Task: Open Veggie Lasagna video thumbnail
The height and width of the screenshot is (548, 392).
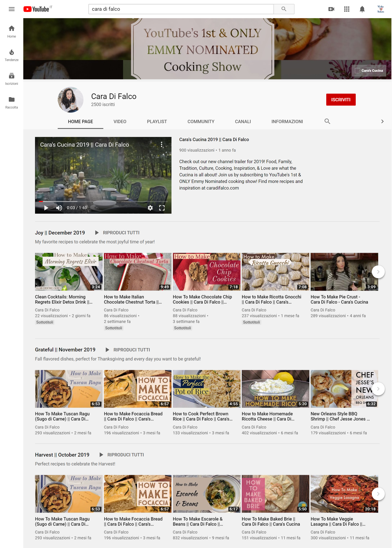Action: point(344,494)
